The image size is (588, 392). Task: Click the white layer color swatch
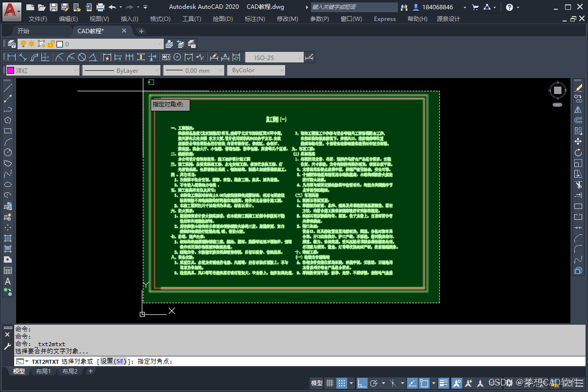coord(60,44)
